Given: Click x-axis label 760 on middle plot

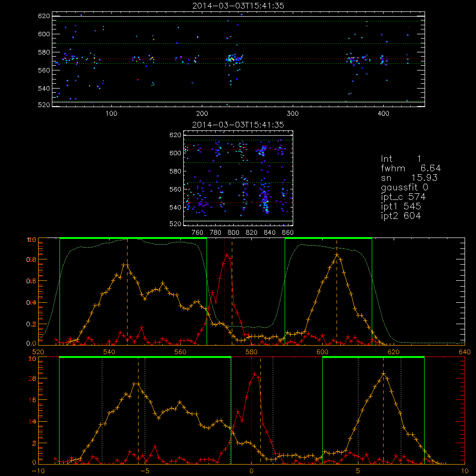Looking at the screenshot, I should [198, 233].
